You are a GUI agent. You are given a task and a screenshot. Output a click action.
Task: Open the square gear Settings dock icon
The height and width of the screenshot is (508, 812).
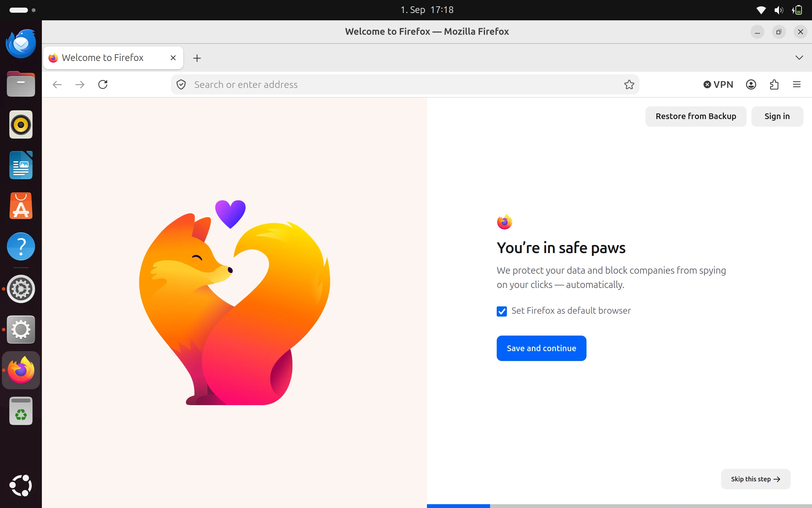click(21, 330)
